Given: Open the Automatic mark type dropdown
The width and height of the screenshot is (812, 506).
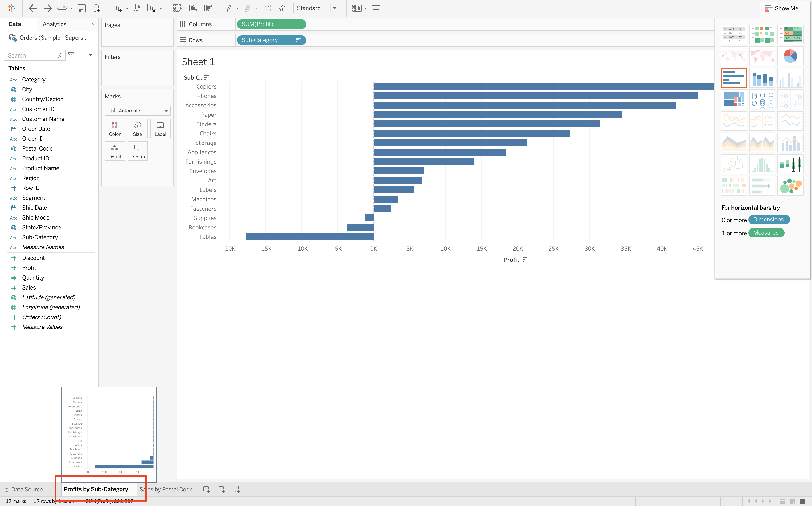Looking at the screenshot, I should pyautogui.click(x=166, y=110).
